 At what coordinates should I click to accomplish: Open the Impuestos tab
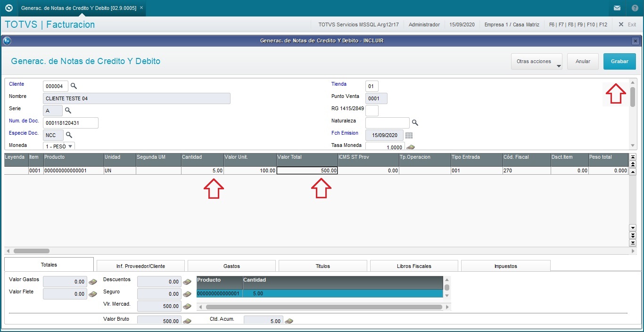coord(506,266)
